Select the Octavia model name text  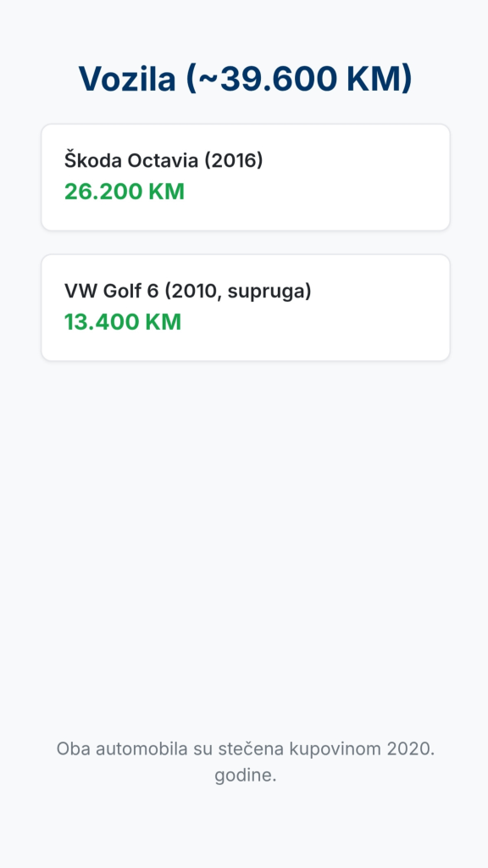[x=164, y=160]
